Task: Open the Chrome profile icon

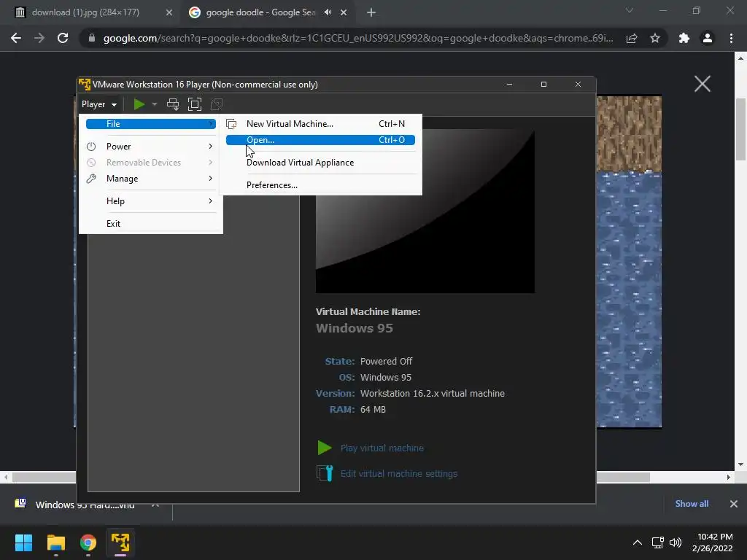Action: [708, 38]
